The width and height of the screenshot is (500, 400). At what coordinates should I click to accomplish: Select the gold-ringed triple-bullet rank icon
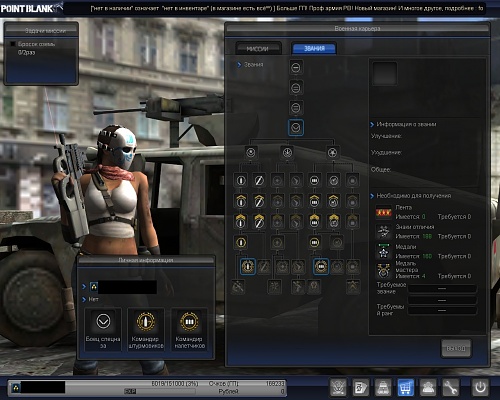click(x=314, y=242)
